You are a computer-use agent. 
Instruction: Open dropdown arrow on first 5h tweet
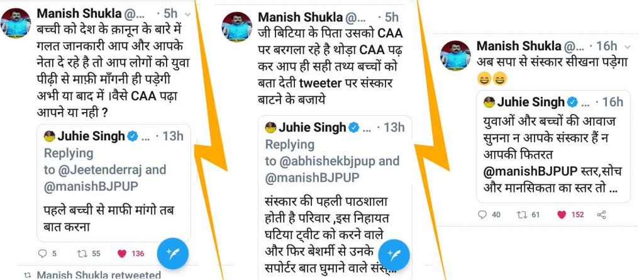[188, 14]
